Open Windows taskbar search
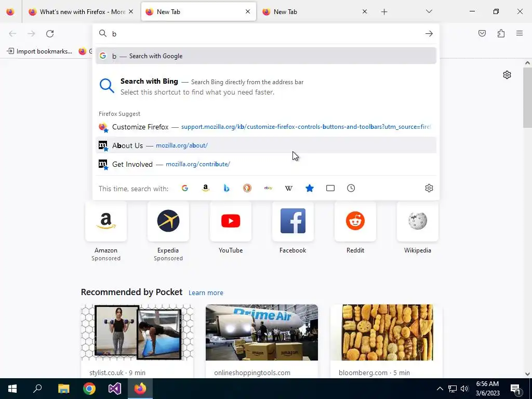This screenshot has width=532, height=399. (x=37, y=388)
